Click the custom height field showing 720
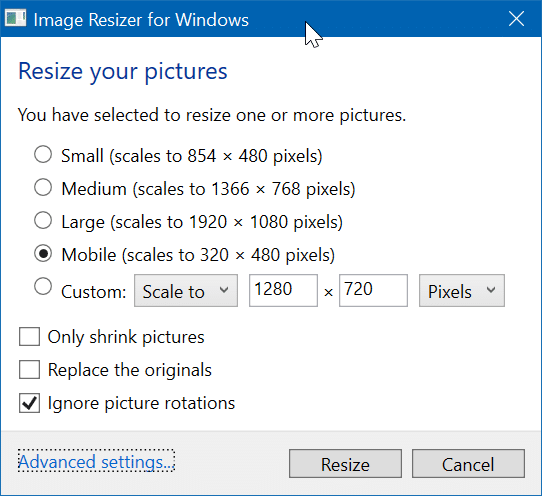 click(x=373, y=291)
